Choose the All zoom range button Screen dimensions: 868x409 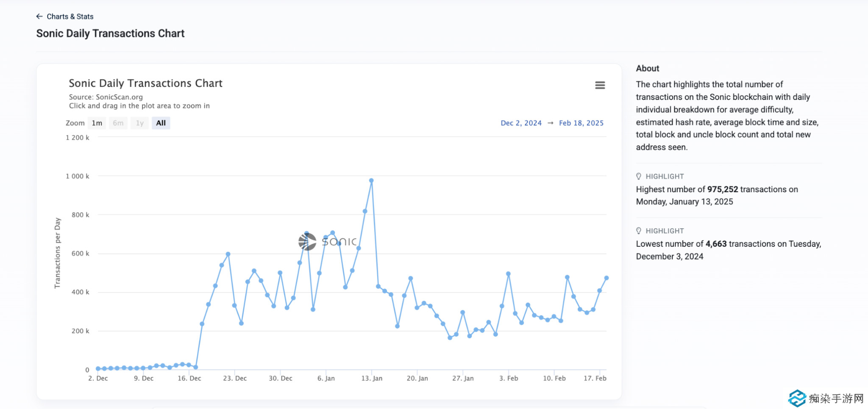(161, 123)
